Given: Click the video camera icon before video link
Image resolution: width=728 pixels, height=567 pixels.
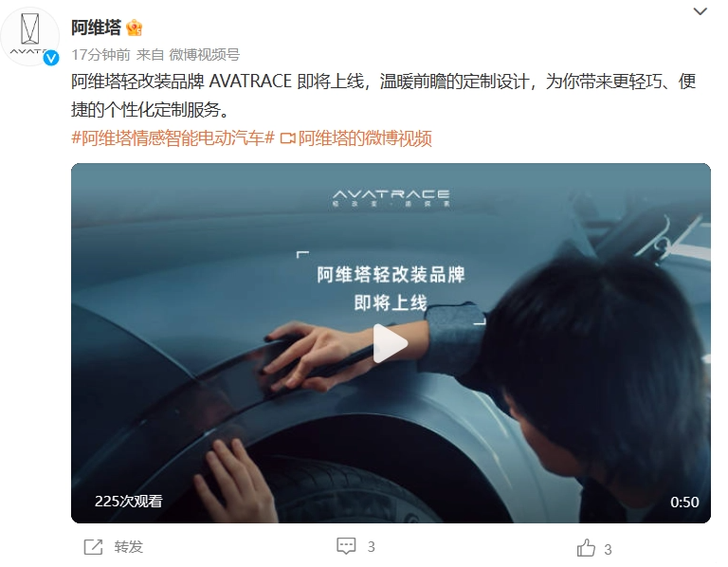Looking at the screenshot, I should click(288, 138).
